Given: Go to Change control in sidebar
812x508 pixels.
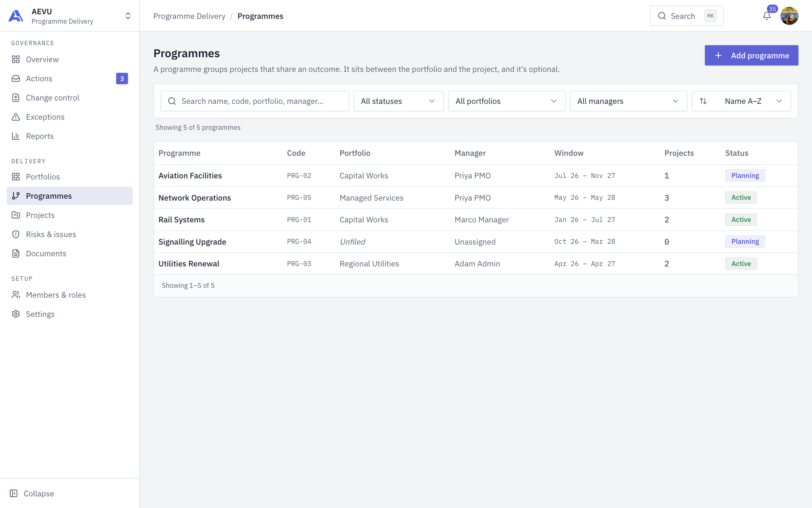Looking at the screenshot, I should pyautogui.click(x=70, y=98).
